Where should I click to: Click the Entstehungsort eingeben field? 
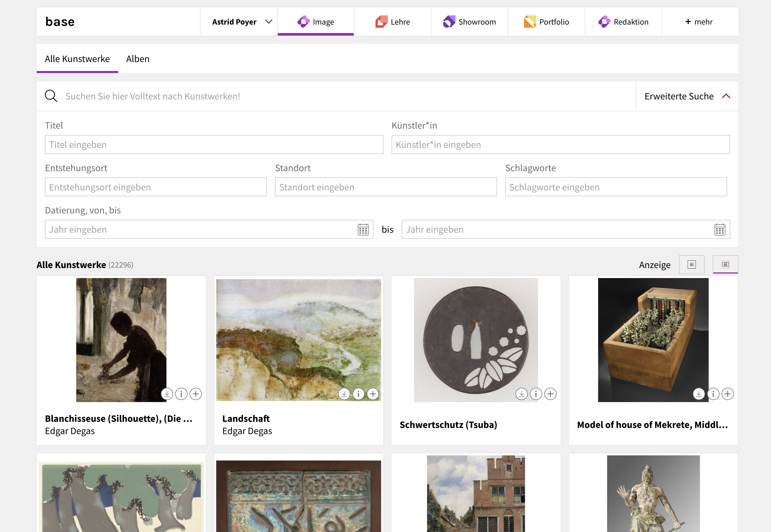point(156,187)
